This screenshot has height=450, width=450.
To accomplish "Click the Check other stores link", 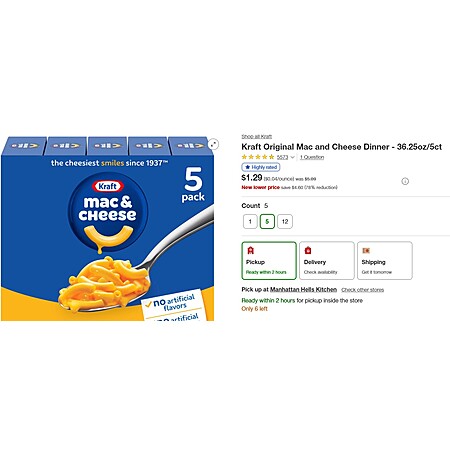I will 363,290.
